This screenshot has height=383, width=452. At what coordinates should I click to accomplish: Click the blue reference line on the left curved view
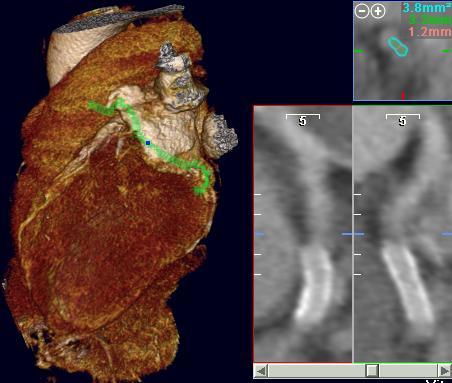(x=260, y=234)
